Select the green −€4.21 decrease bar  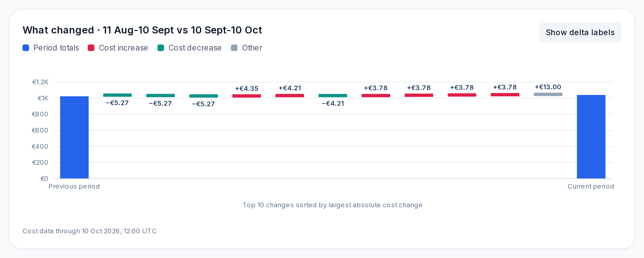(333, 96)
